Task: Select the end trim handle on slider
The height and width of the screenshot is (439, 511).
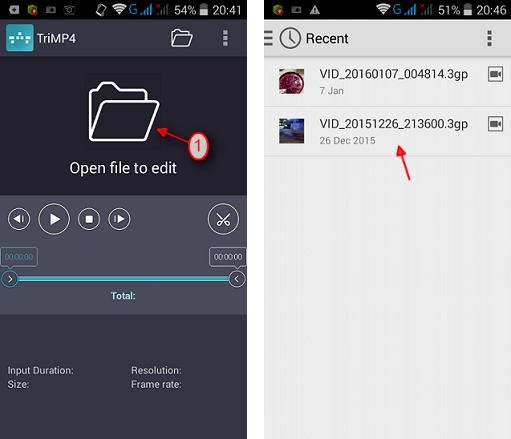Action: coord(237,279)
